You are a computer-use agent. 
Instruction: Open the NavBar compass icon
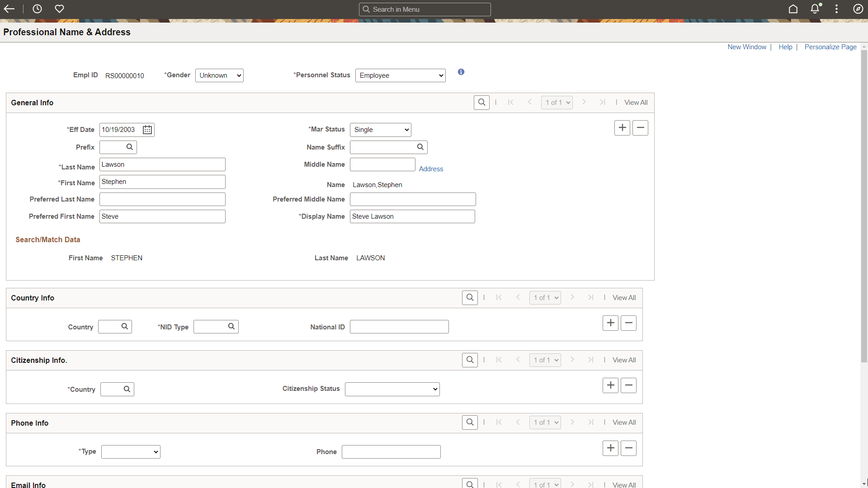859,9
